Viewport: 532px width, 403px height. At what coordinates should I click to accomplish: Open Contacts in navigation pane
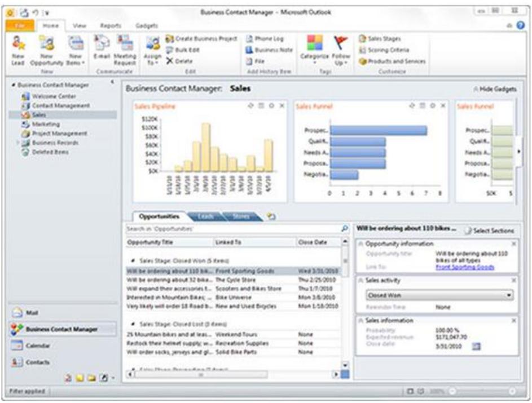[63, 362]
